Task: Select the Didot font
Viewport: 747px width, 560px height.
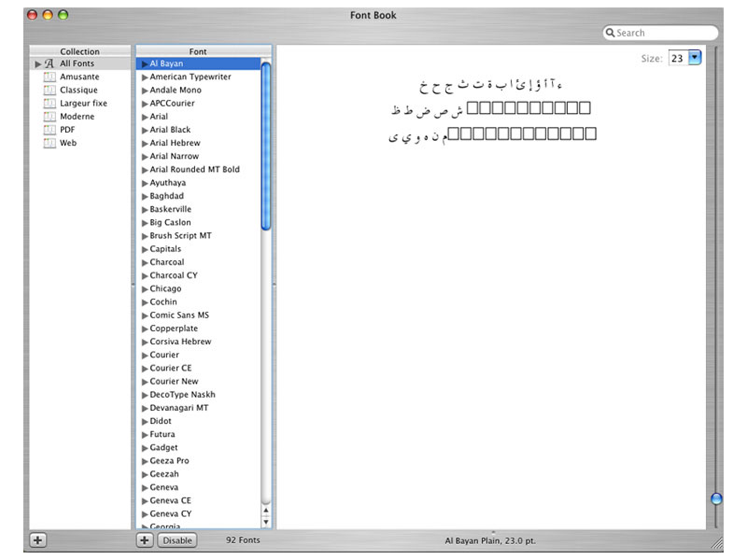Action: pyautogui.click(x=160, y=421)
